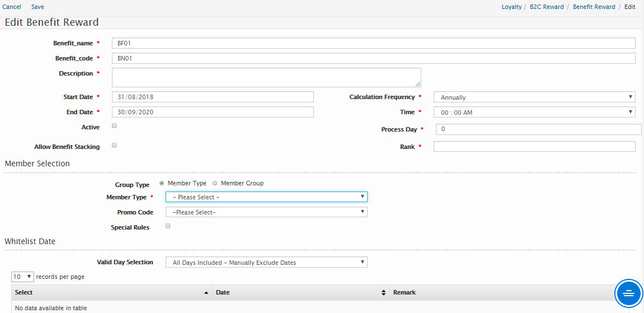Select the Member Group radio option
This screenshot has width=644, height=313.
[215, 183]
